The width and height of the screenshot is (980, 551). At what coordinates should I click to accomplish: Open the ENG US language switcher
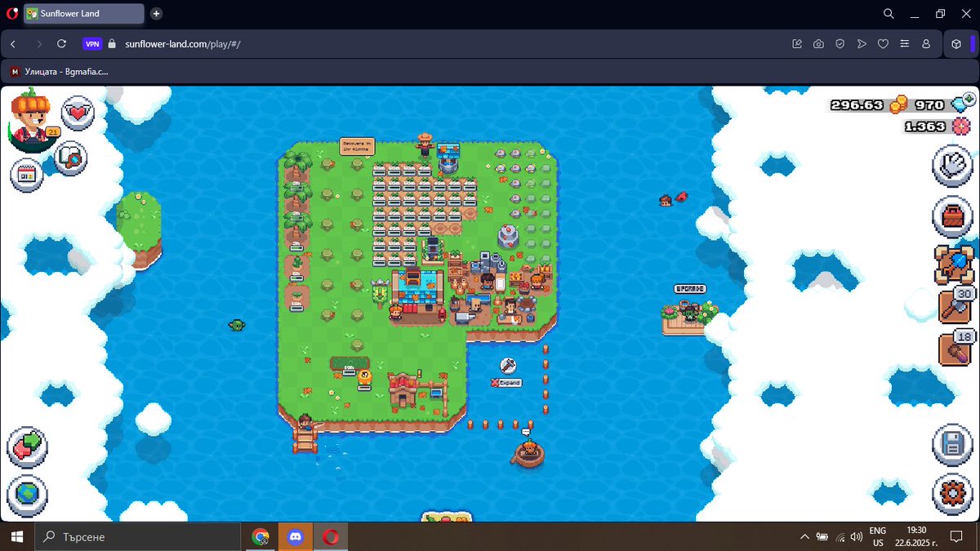click(878, 536)
